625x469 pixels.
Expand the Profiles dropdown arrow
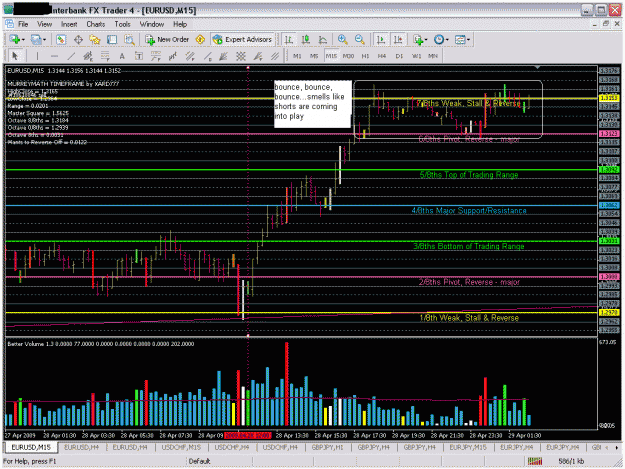(x=44, y=39)
